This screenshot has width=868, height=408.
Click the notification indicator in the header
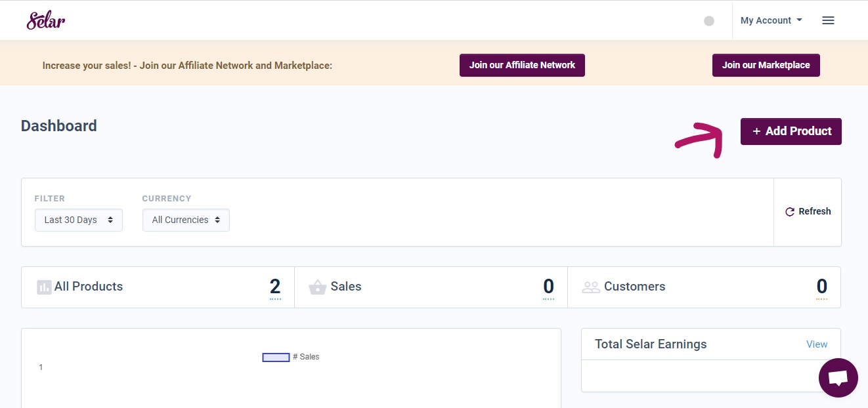tap(709, 20)
